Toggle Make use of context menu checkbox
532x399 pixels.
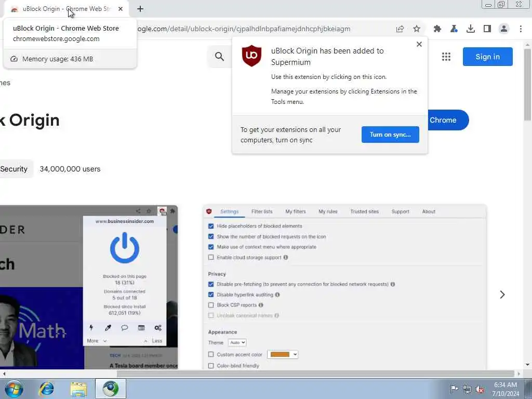(211, 247)
